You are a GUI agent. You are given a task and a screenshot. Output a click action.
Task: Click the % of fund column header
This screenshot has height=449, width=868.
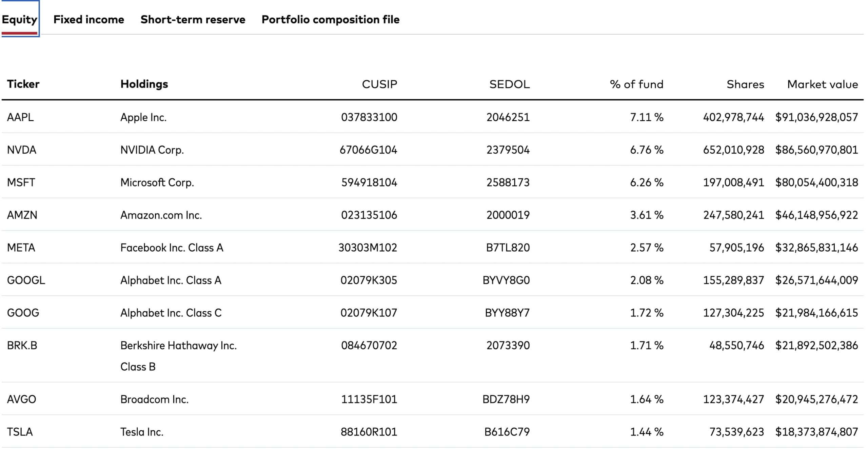click(x=636, y=84)
